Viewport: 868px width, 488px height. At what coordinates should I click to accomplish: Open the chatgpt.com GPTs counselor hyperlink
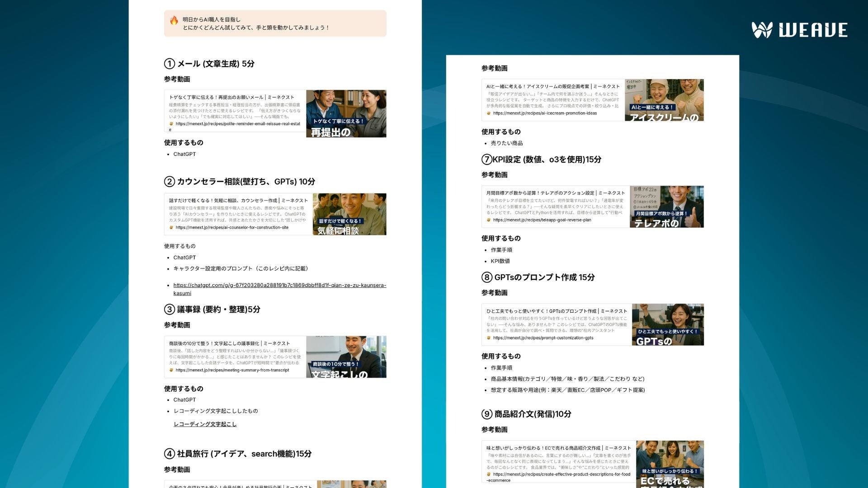click(x=279, y=285)
